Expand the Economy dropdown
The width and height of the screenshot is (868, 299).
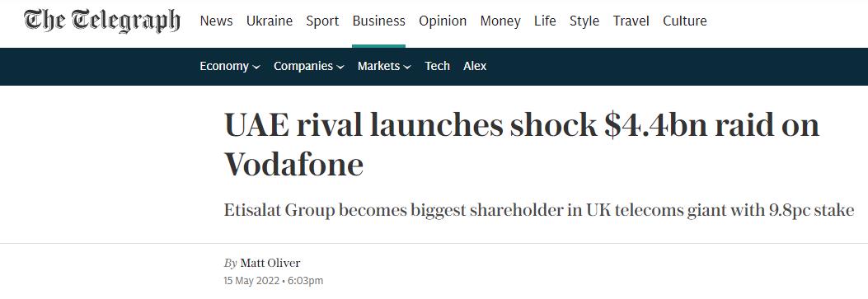coord(230,67)
